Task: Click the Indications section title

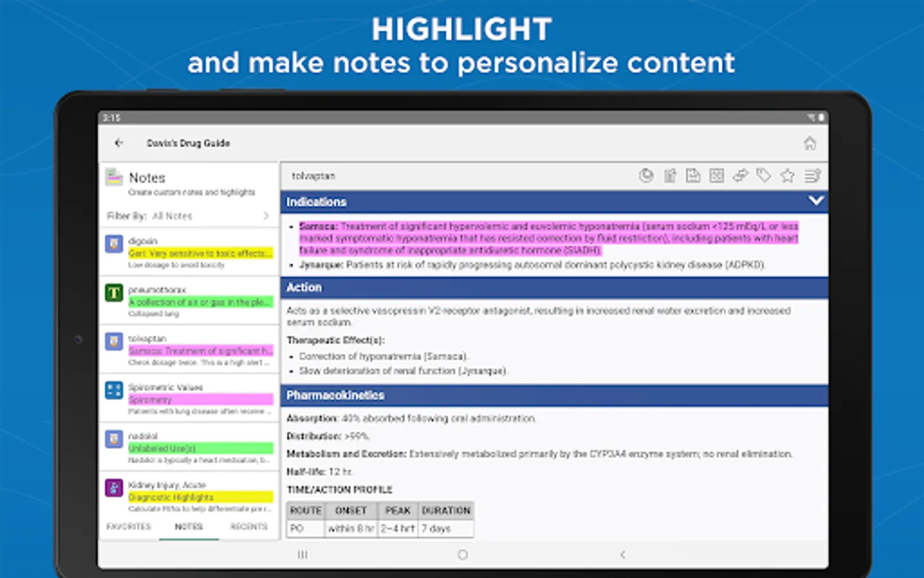Action: 316,202
